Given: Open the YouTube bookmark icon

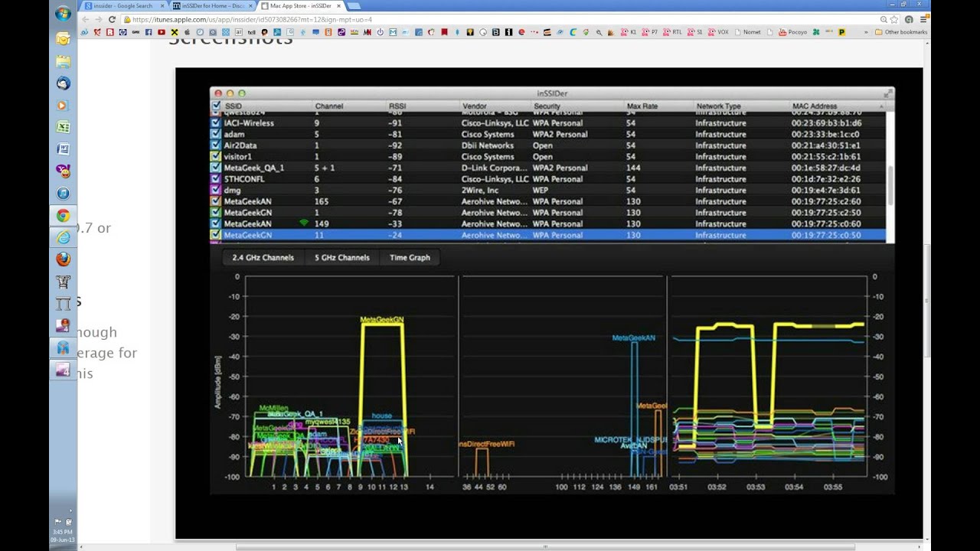Looking at the screenshot, I should click(x=162, y=32).
